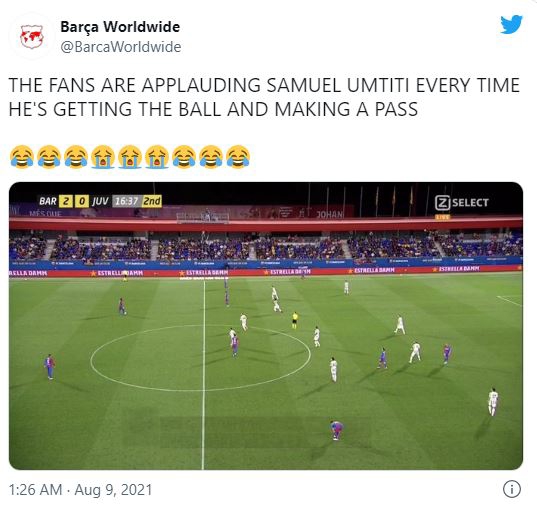This screenshot has height=507, width=537.
Task: Click the Barcelona player at far left
Action: [50, 367]
